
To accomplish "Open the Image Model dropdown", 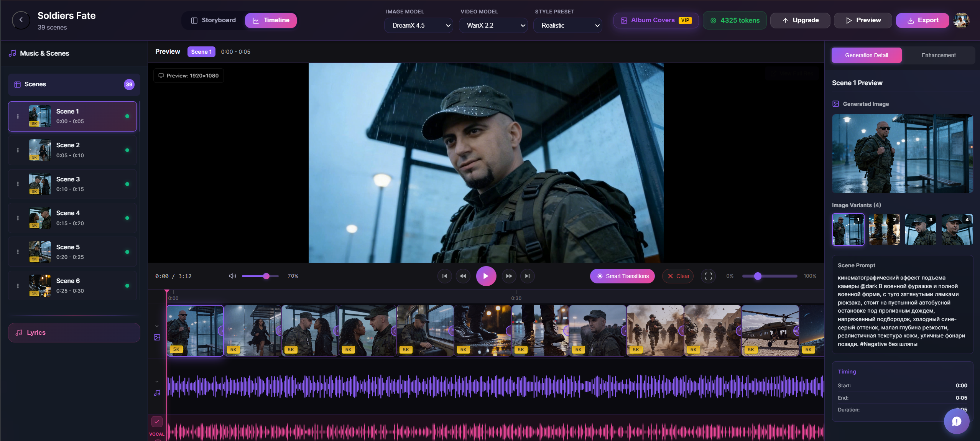I will (x=418, y=25).
